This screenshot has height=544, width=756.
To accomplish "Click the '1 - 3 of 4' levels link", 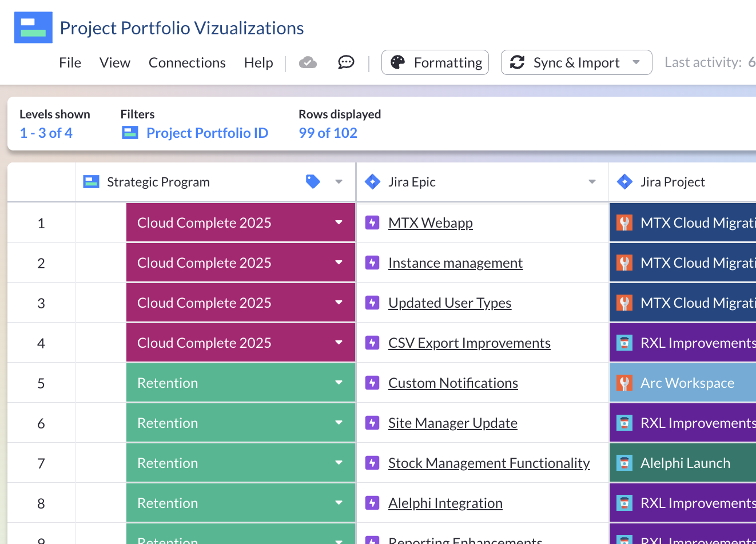I will tap(46, 133).
